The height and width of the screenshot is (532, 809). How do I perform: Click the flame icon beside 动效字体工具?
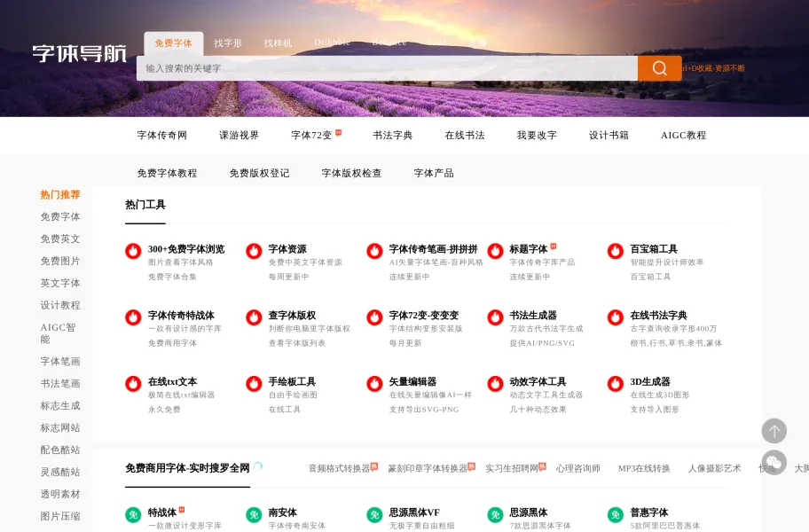[x=495, y=384]
